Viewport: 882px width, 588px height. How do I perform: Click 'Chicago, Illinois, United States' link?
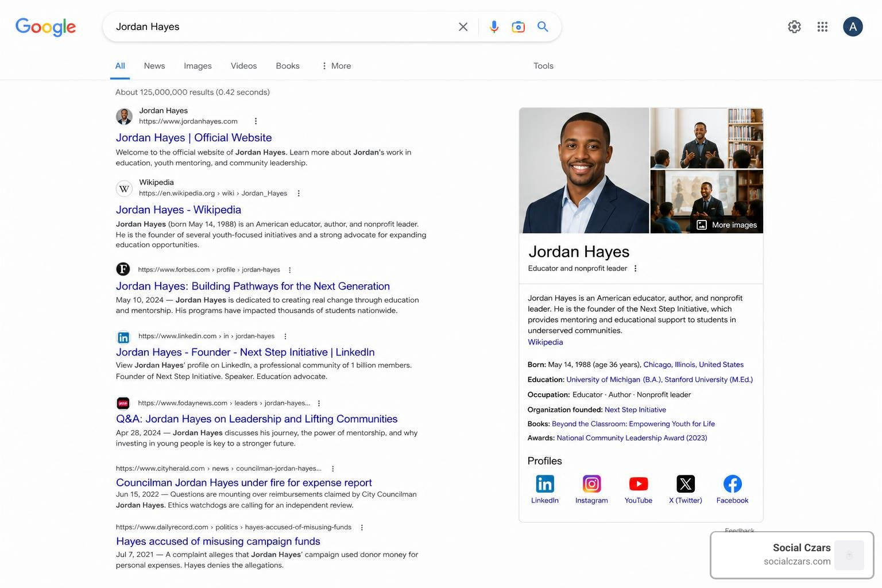click(x=693, y=365)
